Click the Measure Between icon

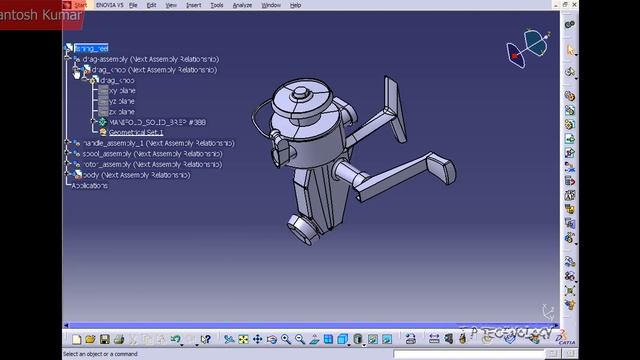pyautogui.click(x=434, y=338)
